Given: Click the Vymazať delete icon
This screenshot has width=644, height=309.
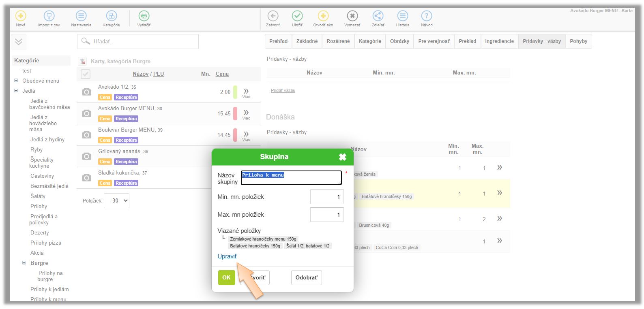Looking at the screenshot, I should point(352,16).
